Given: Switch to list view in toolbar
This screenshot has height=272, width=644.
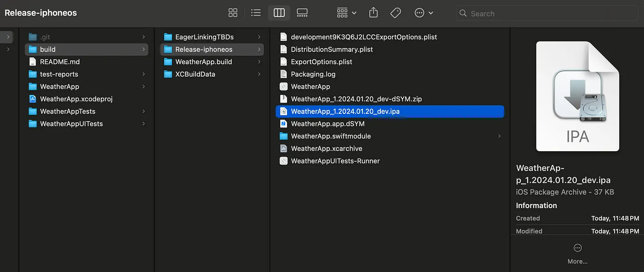Looking at the screenshot, I should coord(256,13).
